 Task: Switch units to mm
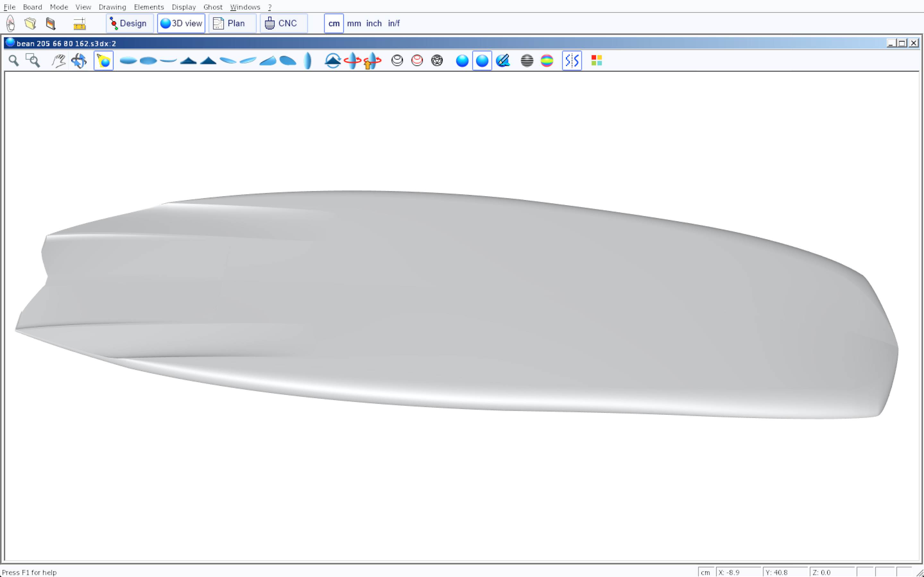click(x=354, y=23)
